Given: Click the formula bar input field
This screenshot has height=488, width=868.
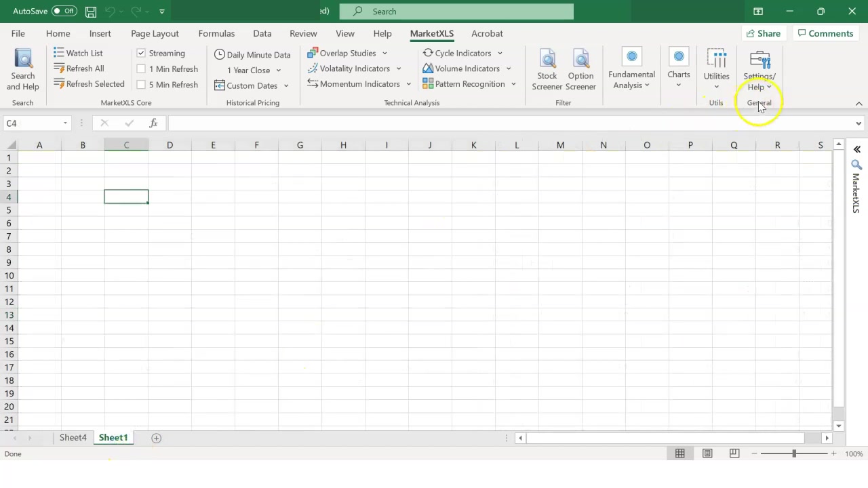Looking at the screenshot, I should 509,123.
